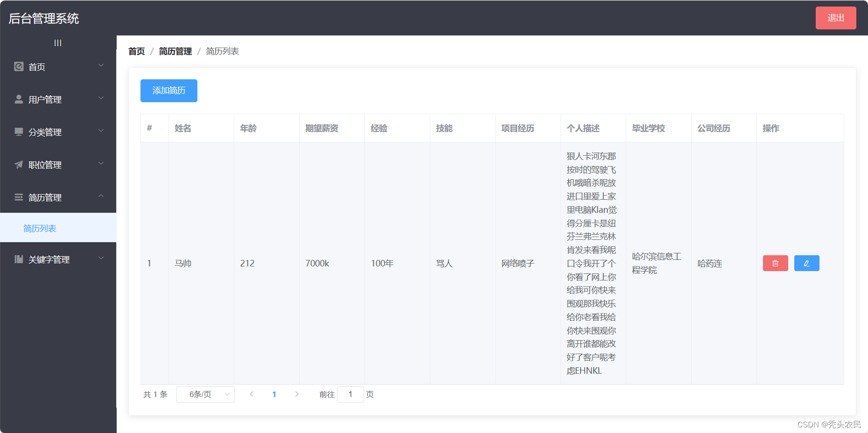Click the 共 1 条 total count text

[x=155, y=394]
